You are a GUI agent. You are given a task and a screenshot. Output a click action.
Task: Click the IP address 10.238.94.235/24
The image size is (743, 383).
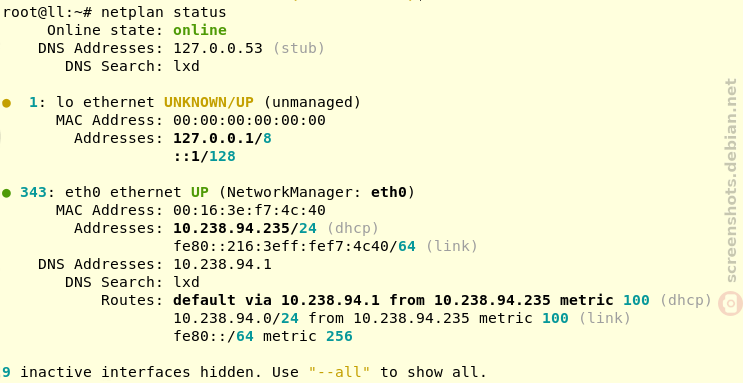[245, 228]
